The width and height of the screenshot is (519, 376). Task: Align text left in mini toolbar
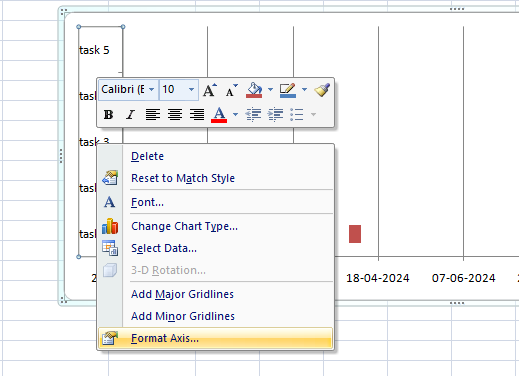(x=153, y=115)
